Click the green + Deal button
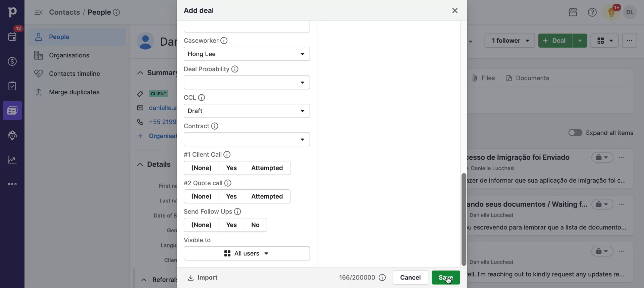This screenshot has height=288, width=644. (555, 41)
